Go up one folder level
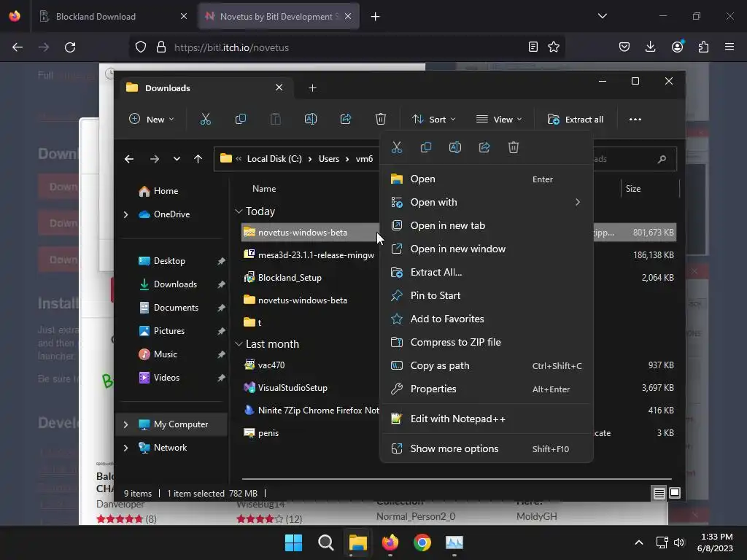 [x=198, y=159]
